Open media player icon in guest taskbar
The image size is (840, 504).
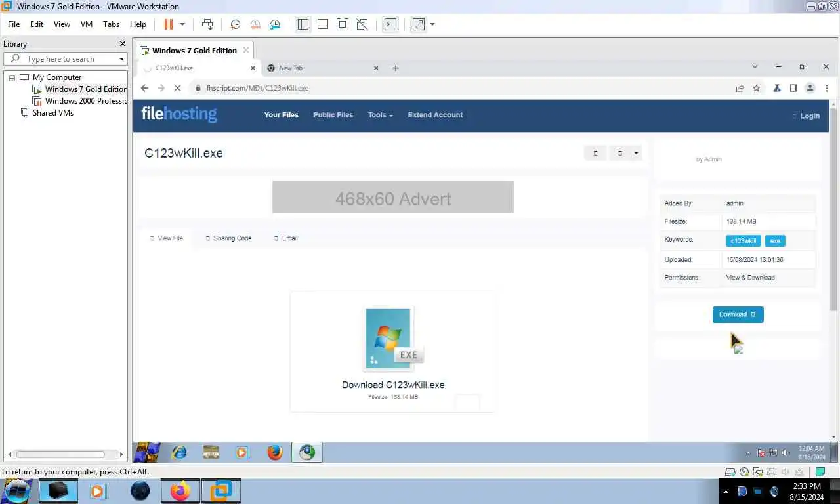pyautogui.click(x=242, y=452)
